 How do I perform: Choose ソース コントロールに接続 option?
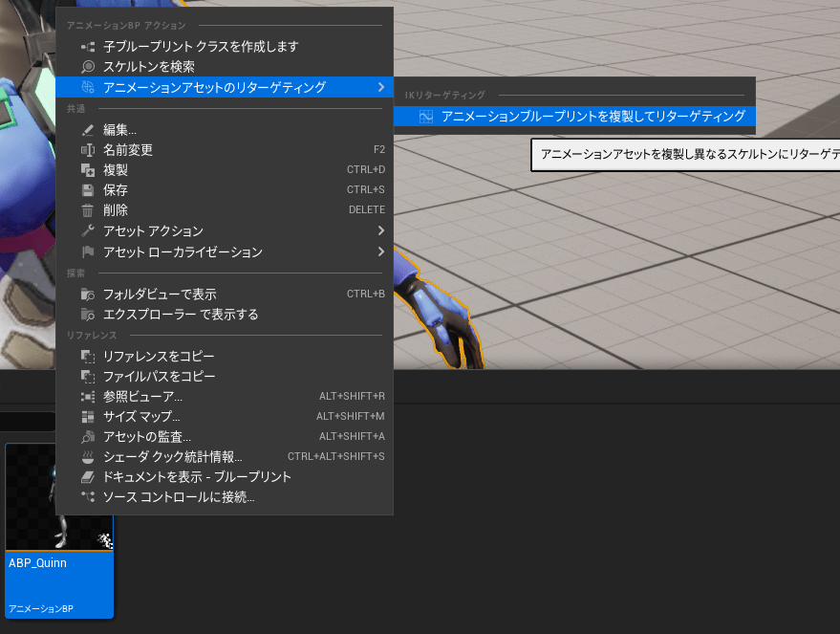tap(179, 497)
